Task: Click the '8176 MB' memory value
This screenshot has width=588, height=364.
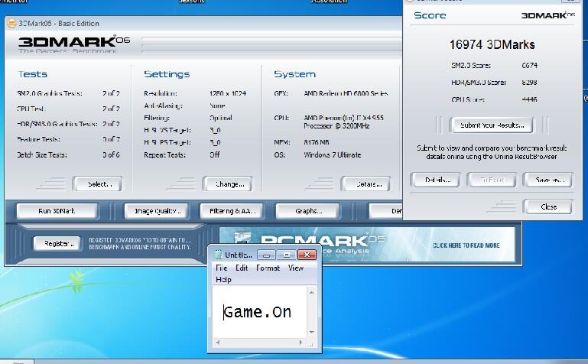Action: coord(317,142)
